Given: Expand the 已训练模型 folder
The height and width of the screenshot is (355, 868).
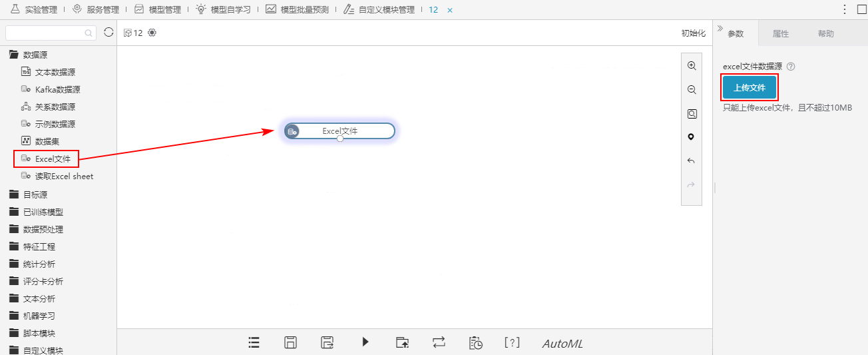Looking at the screenshot, I should pyautogui.click(x=37, y=212).
